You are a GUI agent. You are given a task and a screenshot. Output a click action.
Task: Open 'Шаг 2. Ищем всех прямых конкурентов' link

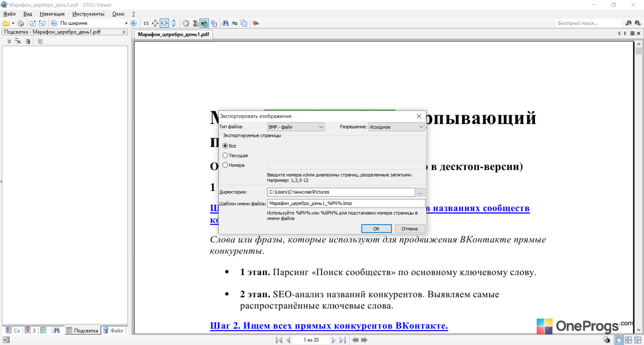(329, 326)
